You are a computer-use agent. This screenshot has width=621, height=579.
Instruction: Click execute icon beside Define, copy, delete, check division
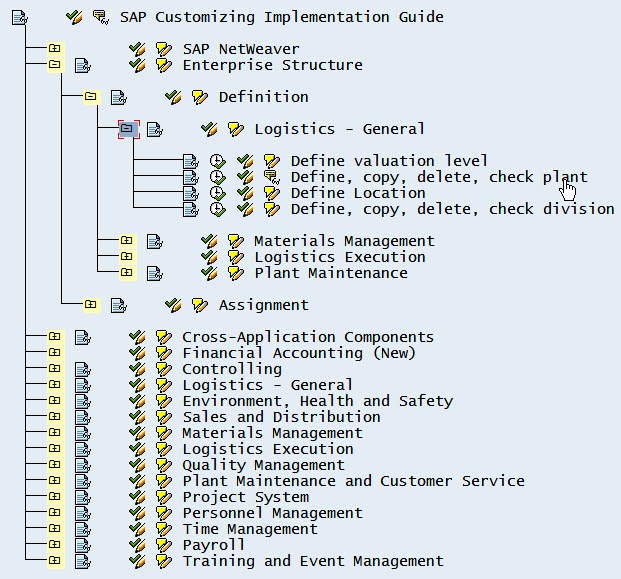218,209
